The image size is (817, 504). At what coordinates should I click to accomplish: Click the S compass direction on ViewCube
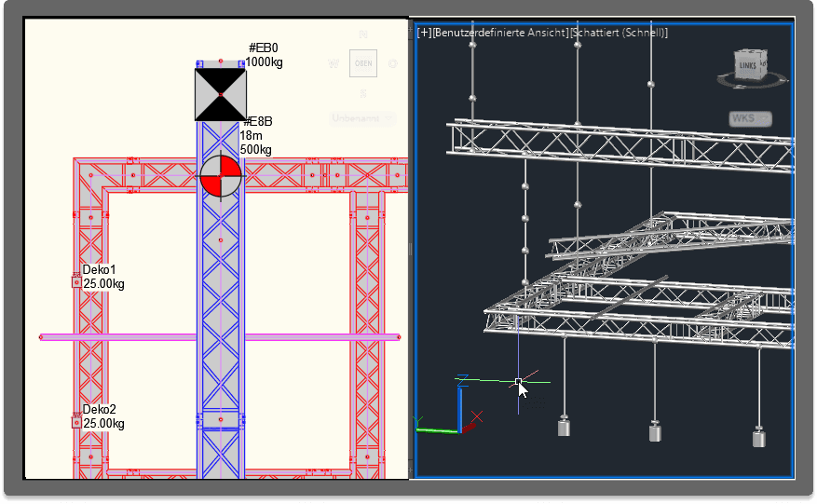click(363, 93)
